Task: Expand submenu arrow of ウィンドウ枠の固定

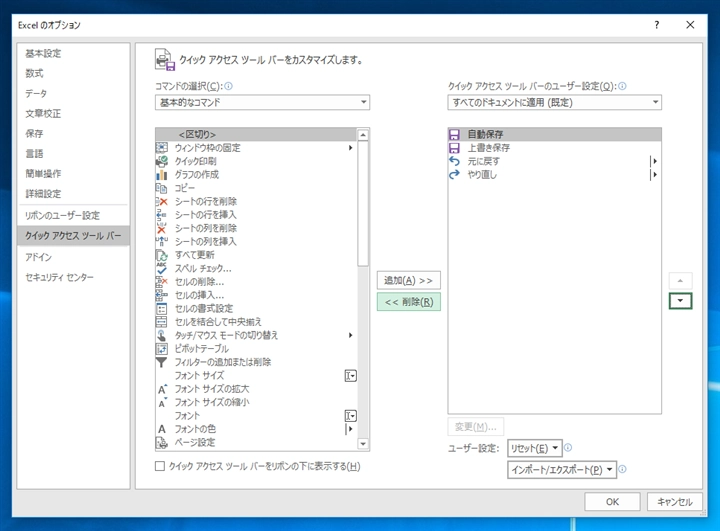Action: pos(350,147)
